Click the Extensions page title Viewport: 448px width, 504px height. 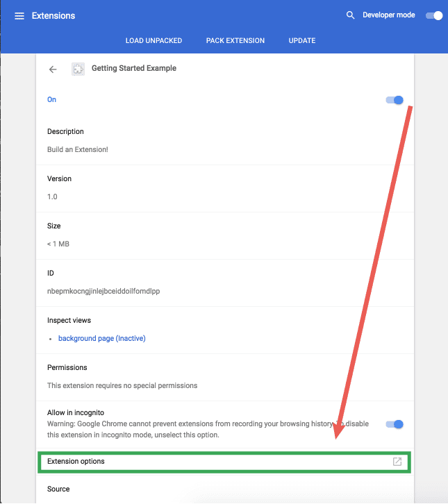click(53, 15)
